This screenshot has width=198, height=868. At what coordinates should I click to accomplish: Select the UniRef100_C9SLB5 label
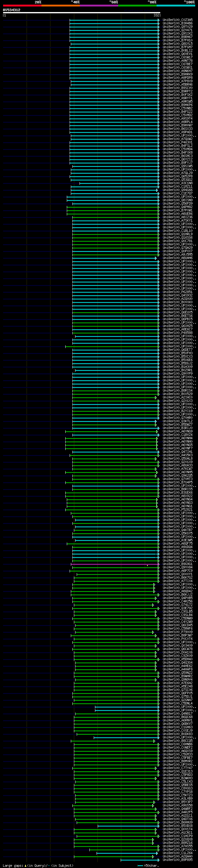point(178,611)
